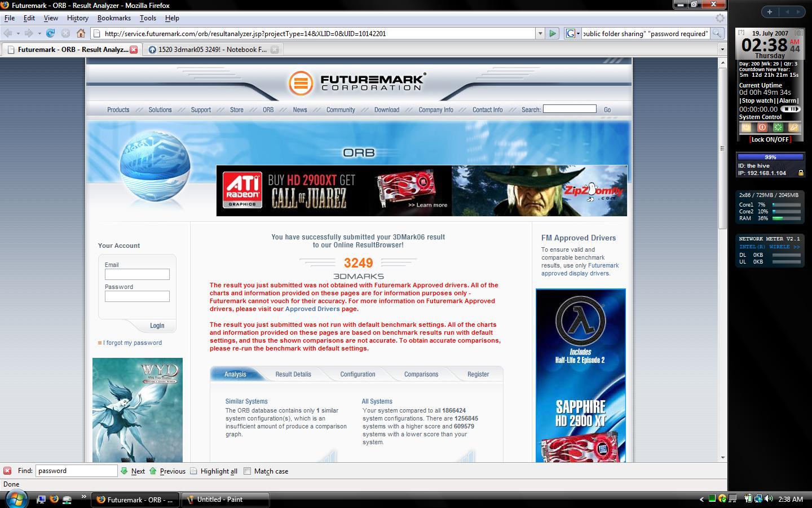Expand hidden system tray icons

pos(701,499)
